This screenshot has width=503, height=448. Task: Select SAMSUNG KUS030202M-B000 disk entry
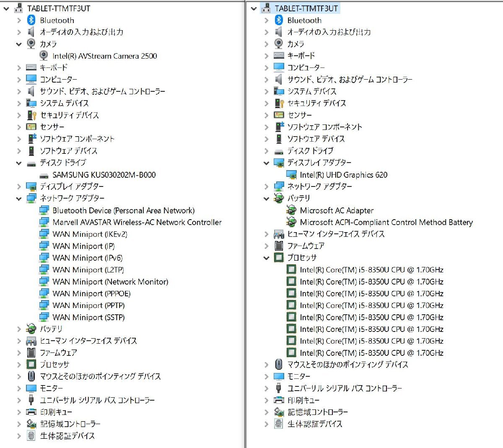pyautogui.click(x=104, y=175)
